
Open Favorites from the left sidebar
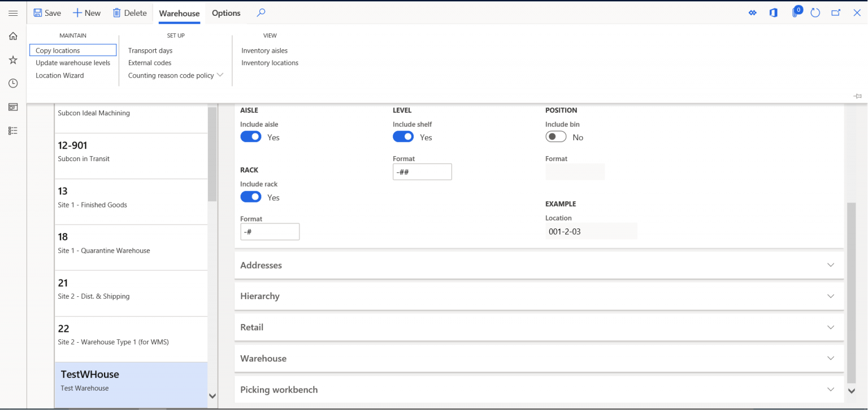pyautogui.click(x=12, y=59)
